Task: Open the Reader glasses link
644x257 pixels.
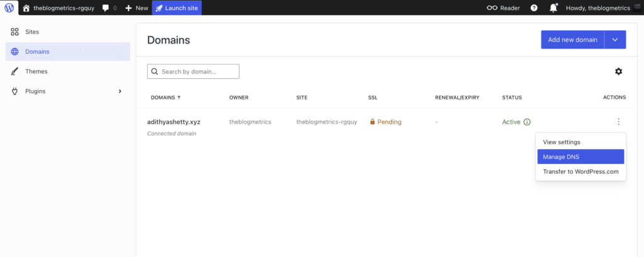Action: click(x=503, y=8)
